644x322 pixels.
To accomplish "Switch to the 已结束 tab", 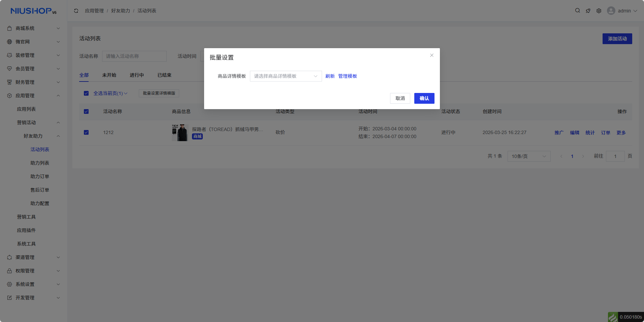I will [x=164, y=75].
